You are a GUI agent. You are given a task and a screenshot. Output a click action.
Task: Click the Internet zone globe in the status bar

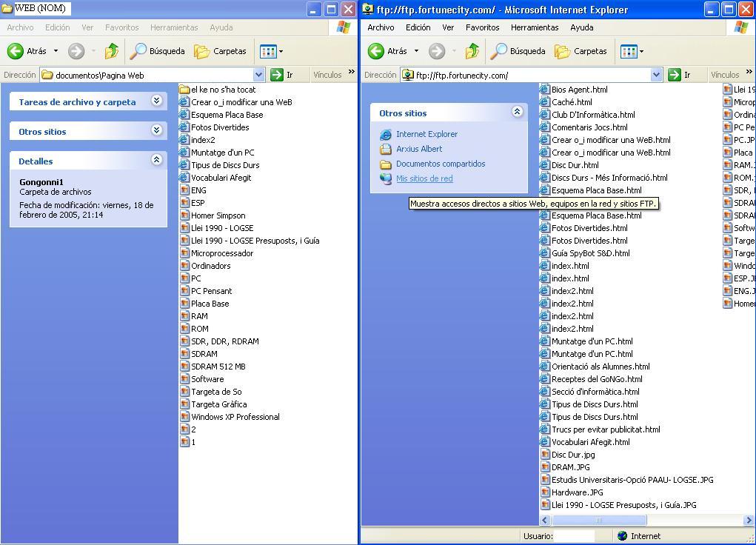623,536
